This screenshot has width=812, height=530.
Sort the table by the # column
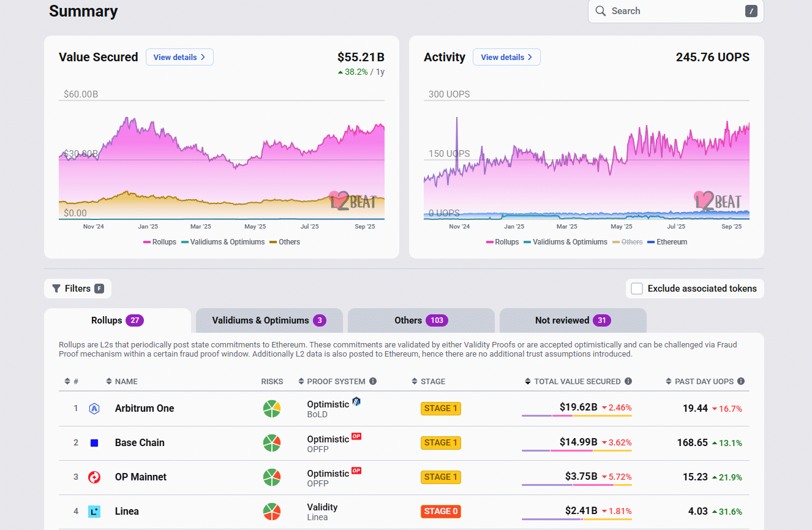coord(72,381)
